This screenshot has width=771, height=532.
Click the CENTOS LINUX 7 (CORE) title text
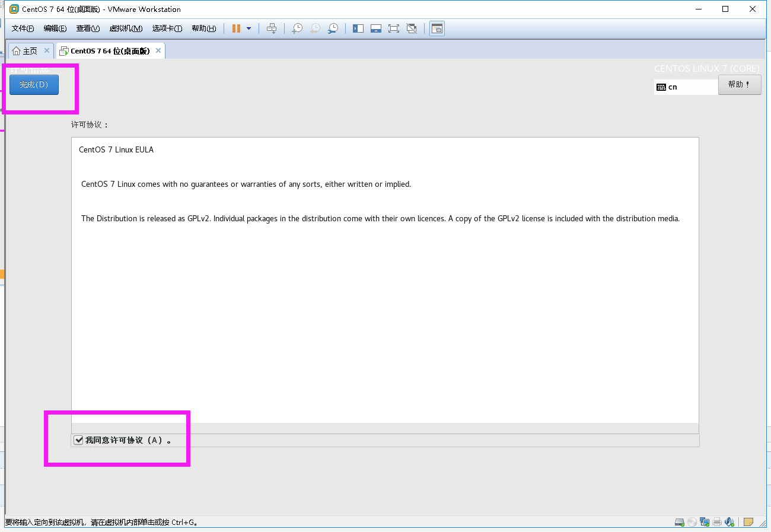tap(707, 69)
